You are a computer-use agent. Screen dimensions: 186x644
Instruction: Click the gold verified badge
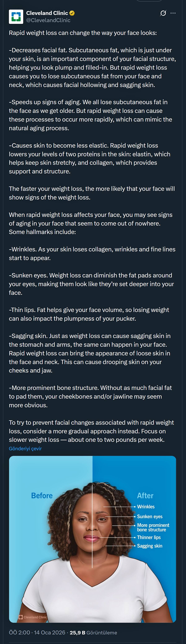click(x=72, y=13)
